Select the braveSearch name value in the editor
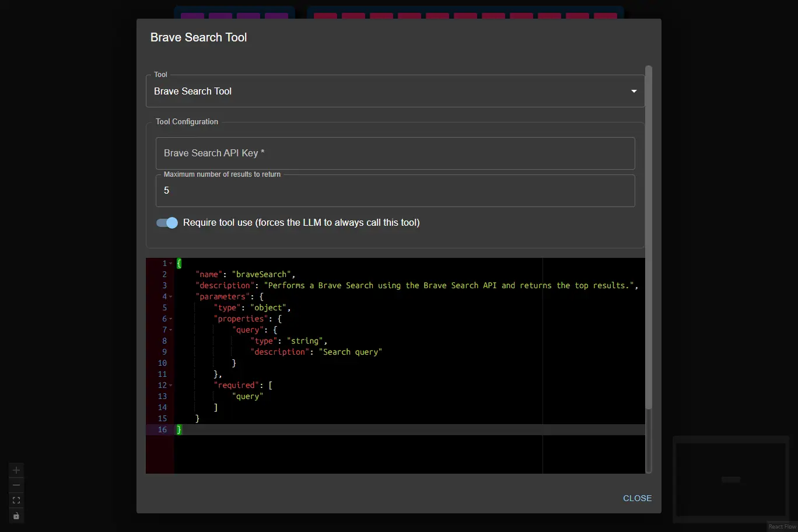The image size is (798, 532). 261,274
